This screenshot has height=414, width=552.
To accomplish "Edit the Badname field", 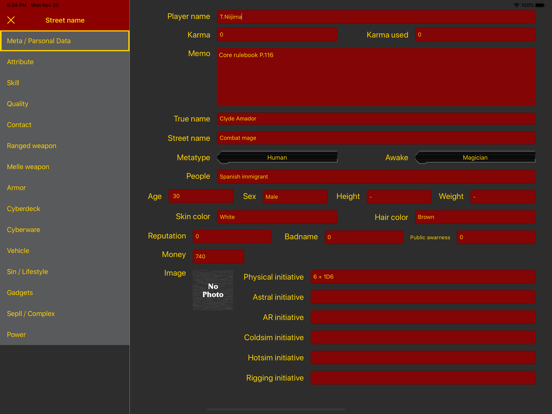I will point(364,237).
